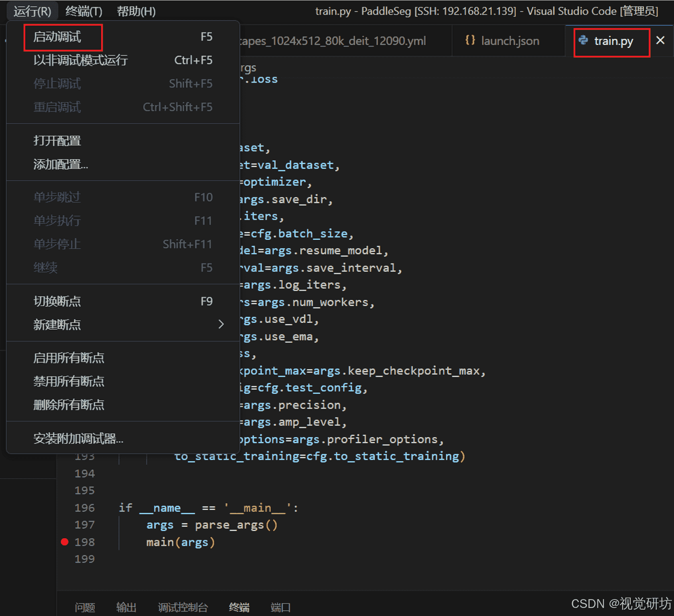Toggle a breakpoint via 切换断点
Image resolution: width=674 pixels, height=616 pixels.
point(57,301)
